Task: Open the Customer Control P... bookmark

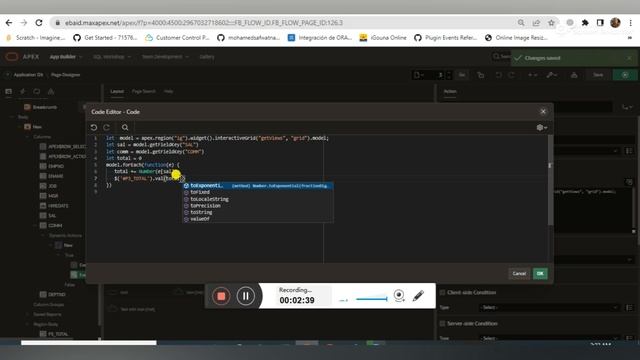Action: click(178, 38)
